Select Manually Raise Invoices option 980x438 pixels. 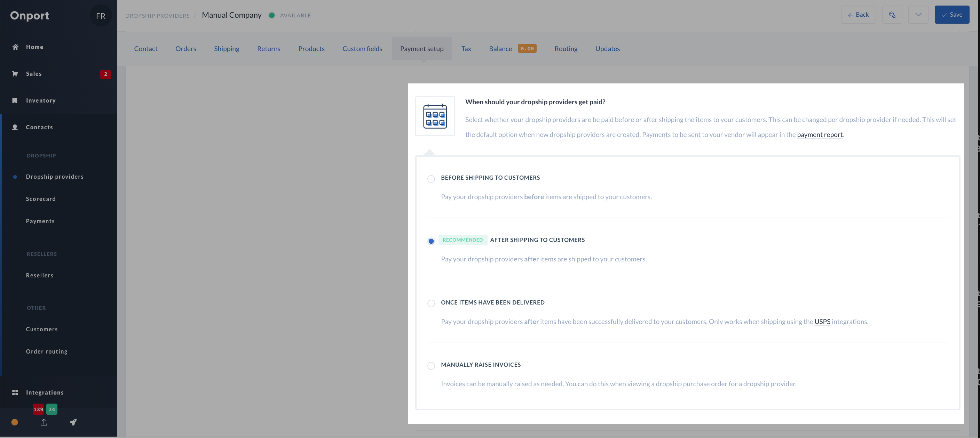pos(431,366)
